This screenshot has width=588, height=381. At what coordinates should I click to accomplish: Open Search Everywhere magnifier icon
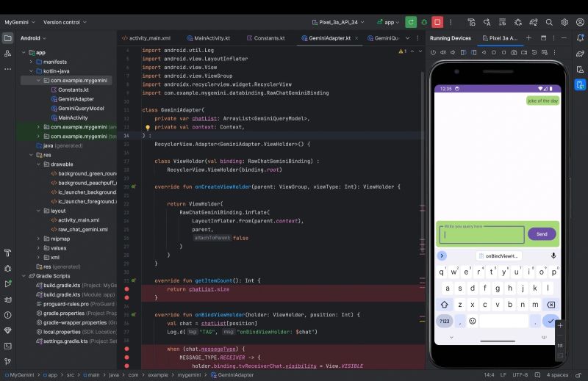tap(549, 22)
